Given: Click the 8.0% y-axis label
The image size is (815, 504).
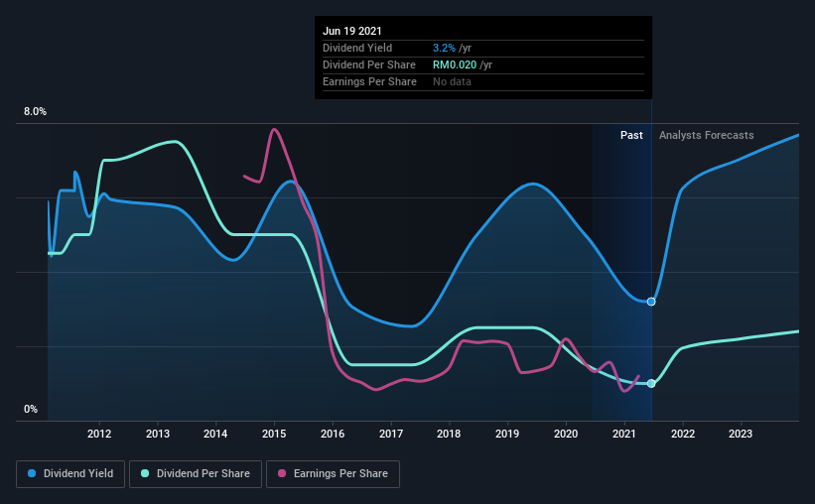Looking at the screenshot, I should [35, 111].
